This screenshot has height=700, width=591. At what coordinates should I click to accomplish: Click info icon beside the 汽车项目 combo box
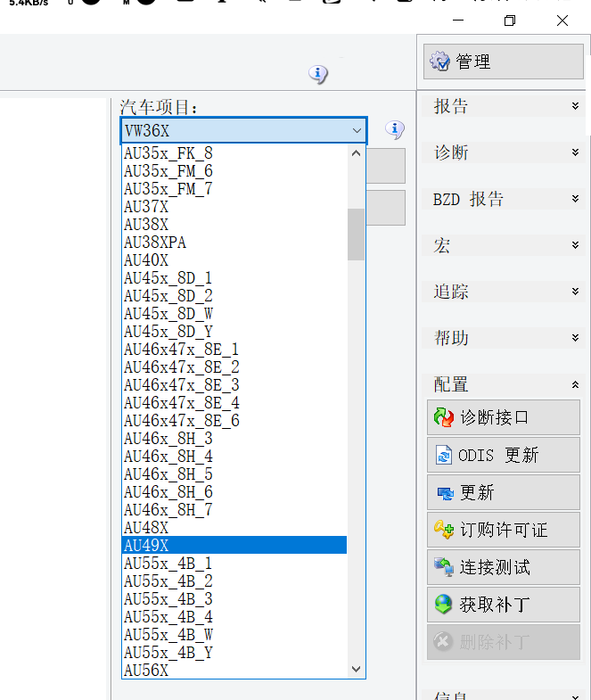pos(395,130)
